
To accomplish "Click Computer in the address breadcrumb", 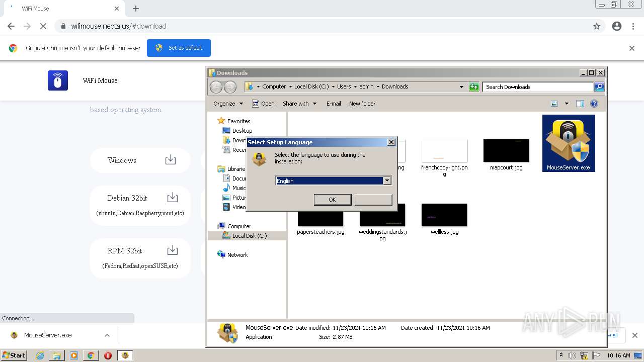I will click(274, 86).
